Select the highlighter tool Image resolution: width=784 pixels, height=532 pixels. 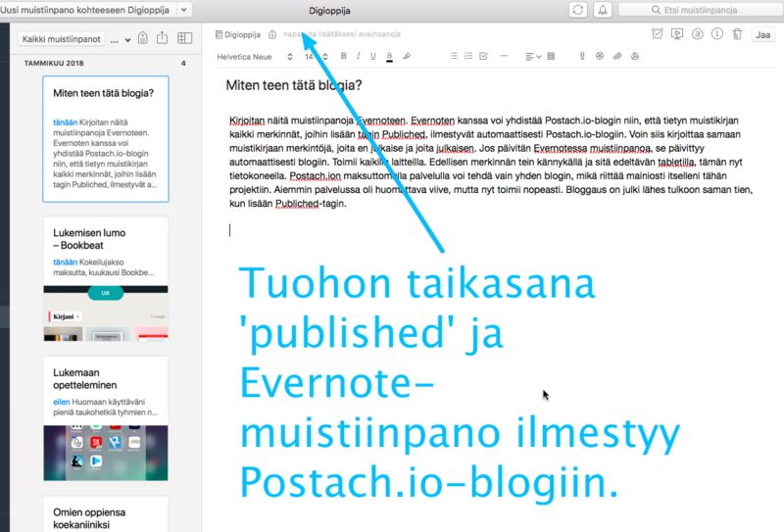coord(407,56)
